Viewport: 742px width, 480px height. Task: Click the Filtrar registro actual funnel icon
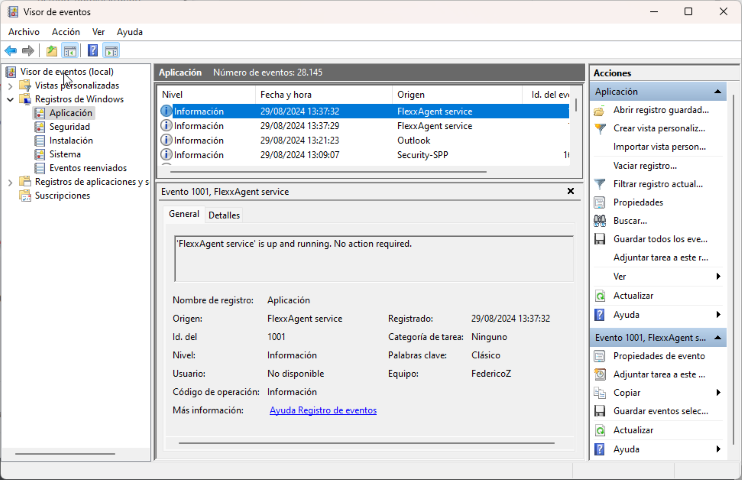point(600,184)
